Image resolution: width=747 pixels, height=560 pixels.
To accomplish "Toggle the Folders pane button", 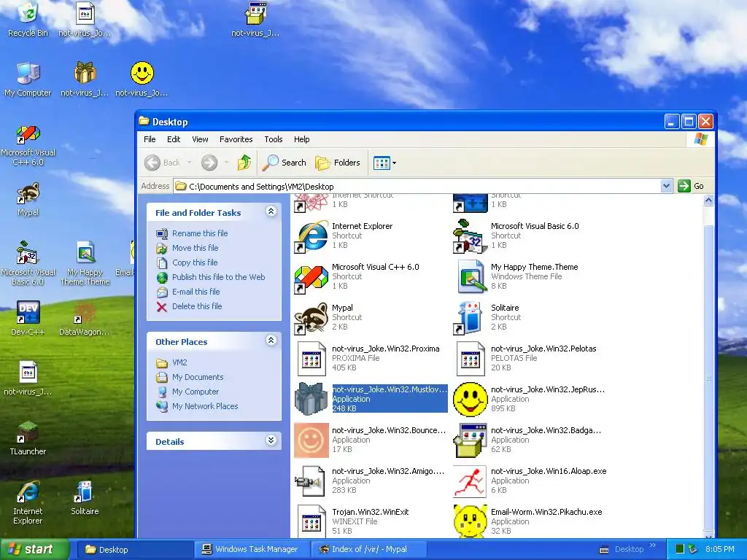I will 338,163.
